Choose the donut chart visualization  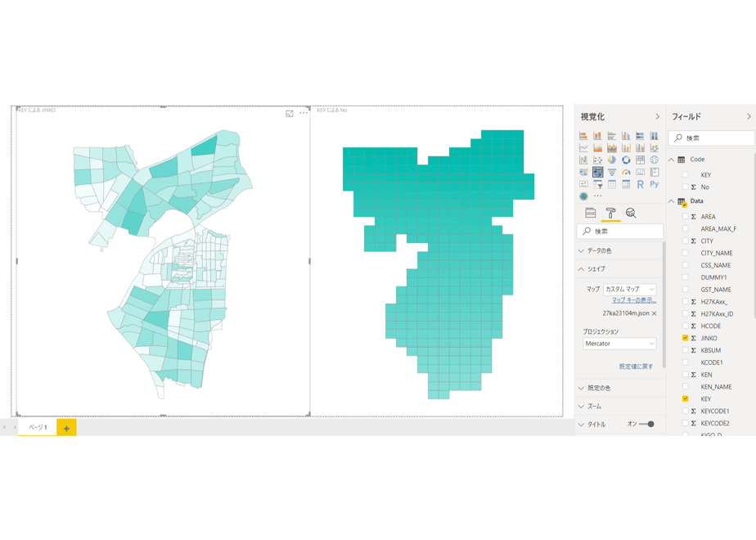pos(626,160)
